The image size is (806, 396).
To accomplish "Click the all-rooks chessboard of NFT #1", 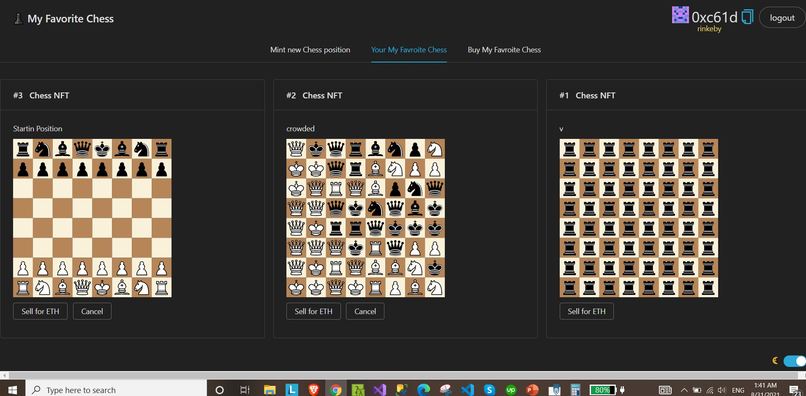I will point(639,218).
